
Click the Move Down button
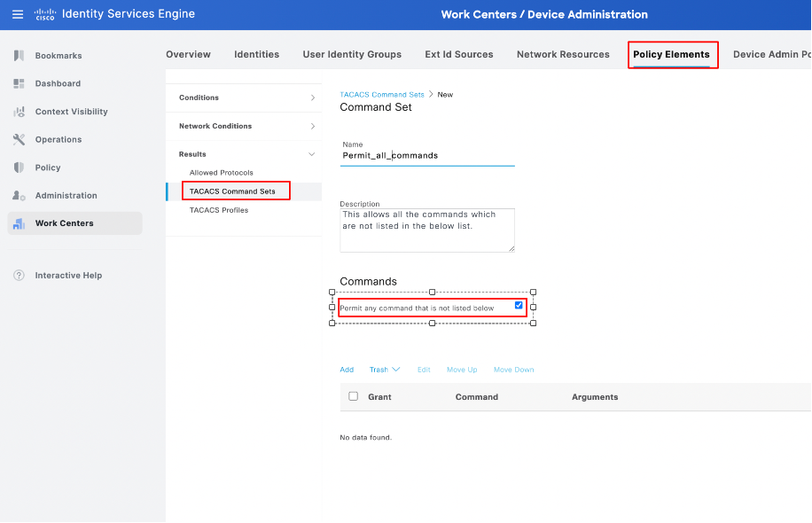click(x=514, y=370)
